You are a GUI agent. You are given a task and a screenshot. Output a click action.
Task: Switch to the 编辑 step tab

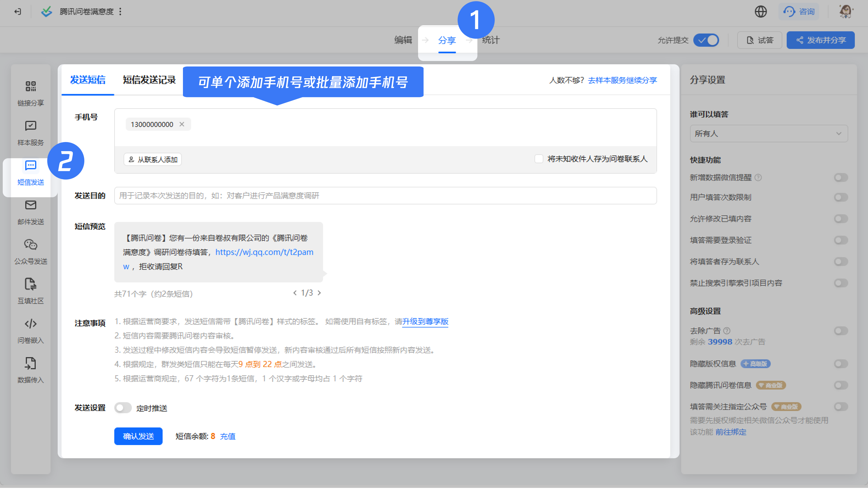click(x=403, y=40)
